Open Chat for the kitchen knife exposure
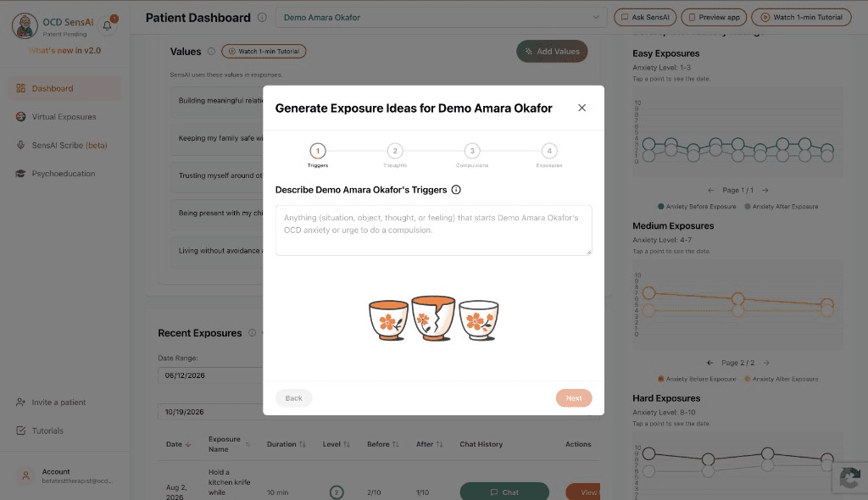Image resolution: width=868 pixels, height=500 pixels. (x=504, y=492)
